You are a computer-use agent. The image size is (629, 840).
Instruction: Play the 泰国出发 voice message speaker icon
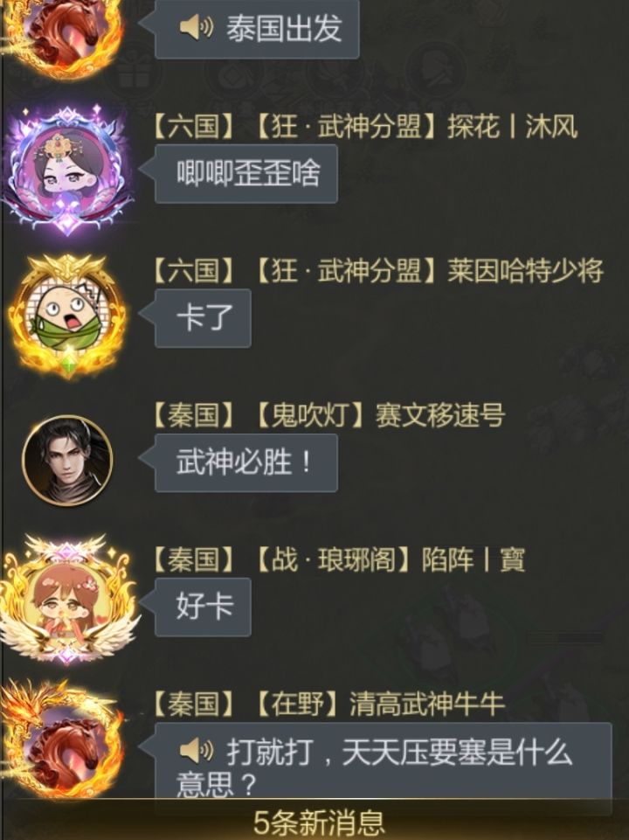[x=196, y=27]
